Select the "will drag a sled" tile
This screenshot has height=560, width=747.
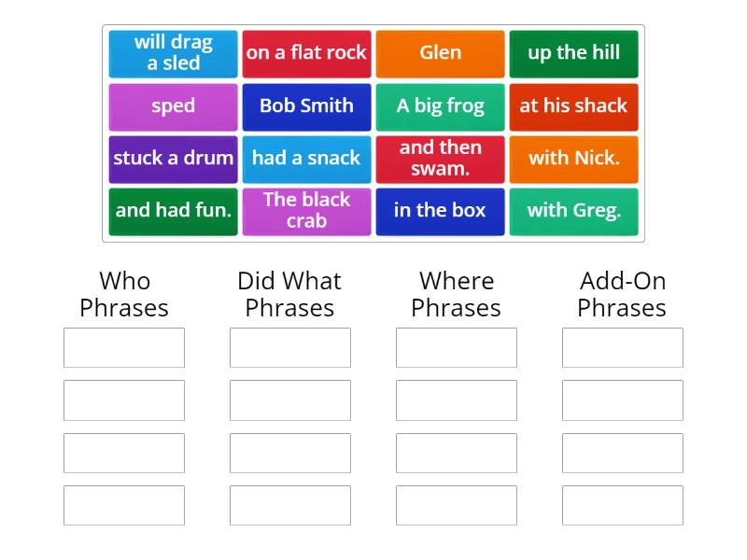pos(173,53)
